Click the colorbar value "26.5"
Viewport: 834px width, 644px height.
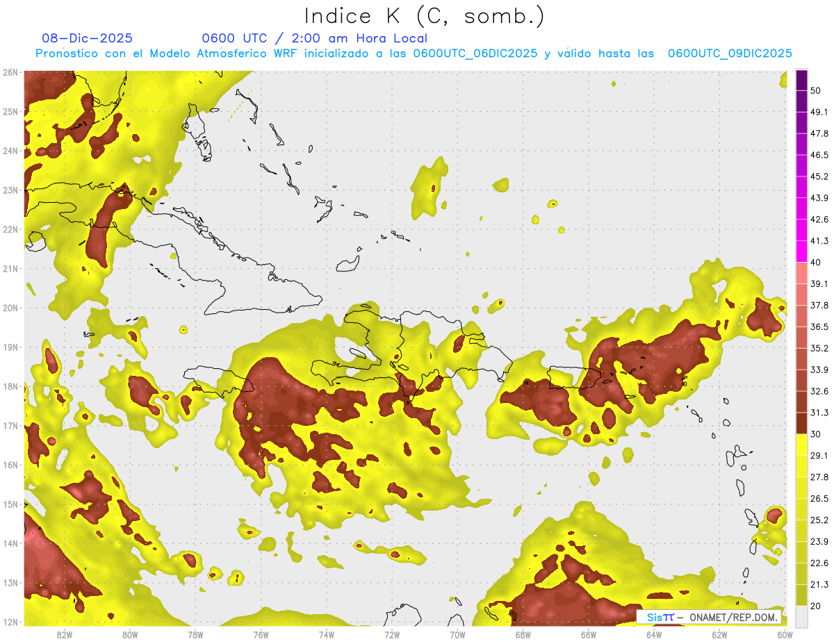[819, 499]
